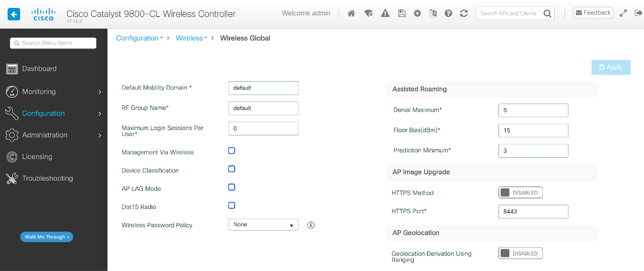Click the language translation icon
This screenshot has width=644, height=271.
coord(433,13)
